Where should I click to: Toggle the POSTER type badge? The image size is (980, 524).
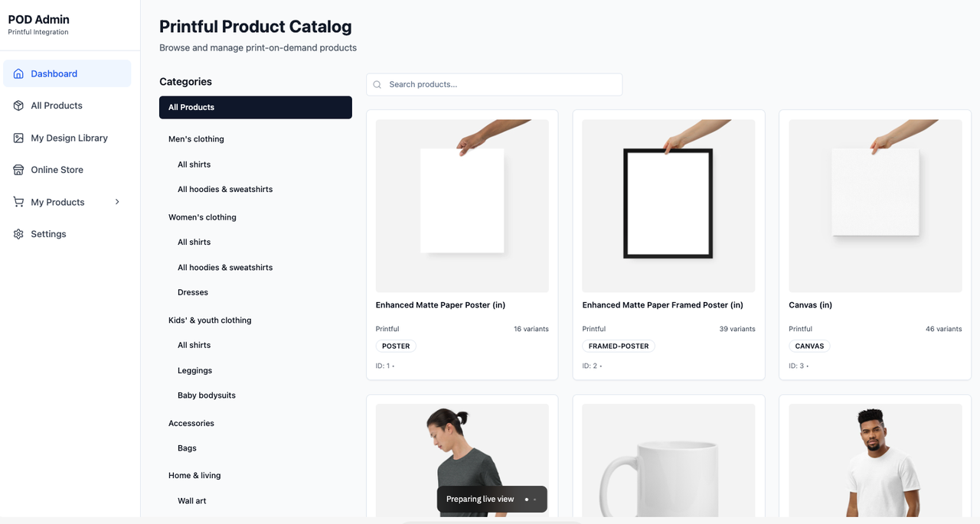pyautogui.click(x=396, y=346)
